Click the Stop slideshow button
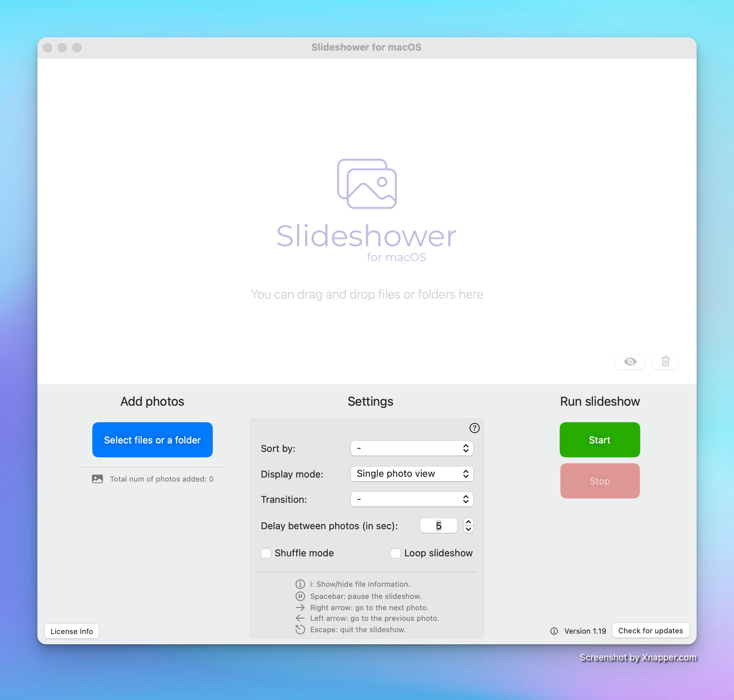The height and width of the screenshot is (700, 734). click(x=600, y=481)
